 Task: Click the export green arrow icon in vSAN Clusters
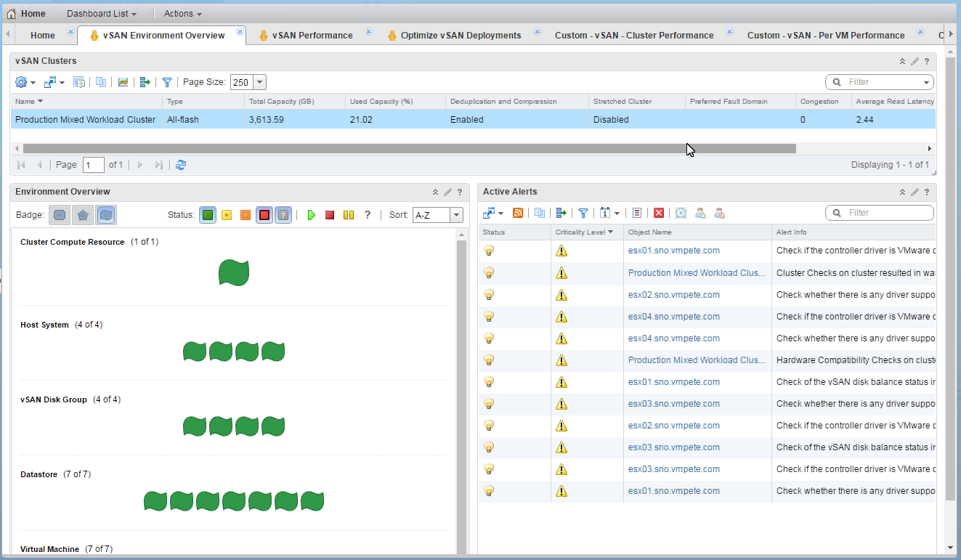(x=145, y=82)
